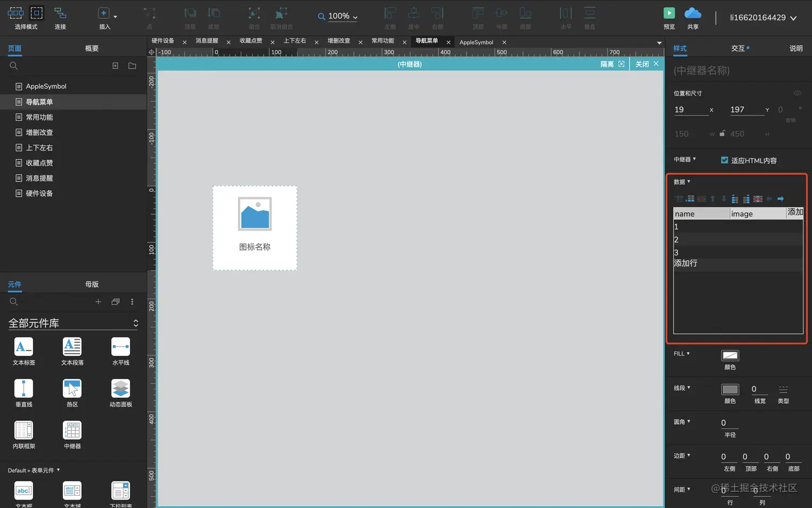Select the 中继器 repeater widget
Screen dimensions: 812x508
72,435
